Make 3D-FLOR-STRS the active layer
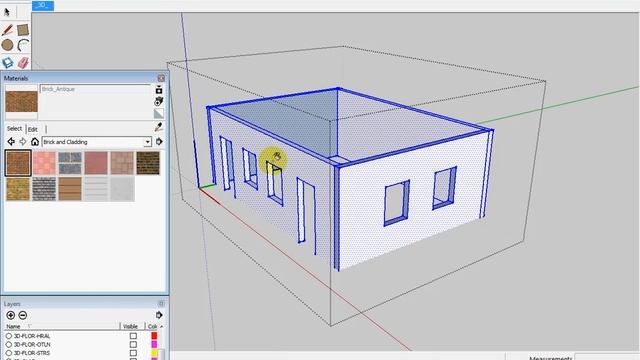This screenshot has height=360, width=640. coord(9,353)
